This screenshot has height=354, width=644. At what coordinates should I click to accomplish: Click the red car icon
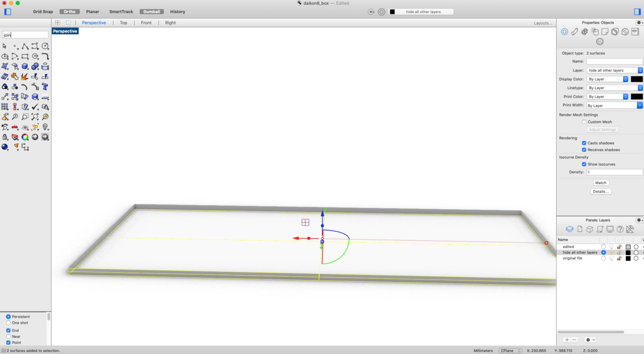pos(15,127)
